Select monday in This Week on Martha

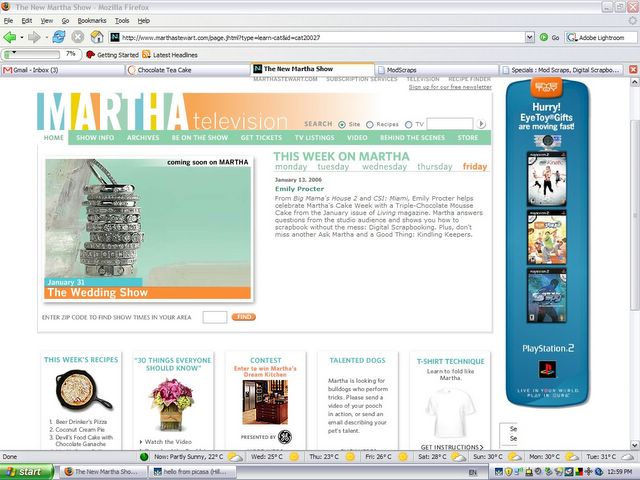pos(291,167)
